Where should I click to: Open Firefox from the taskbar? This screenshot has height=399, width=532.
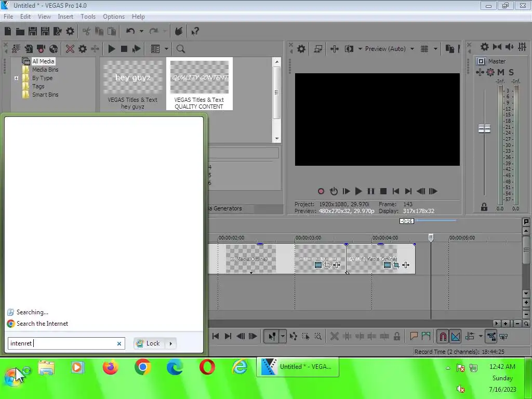pos(110,367)
